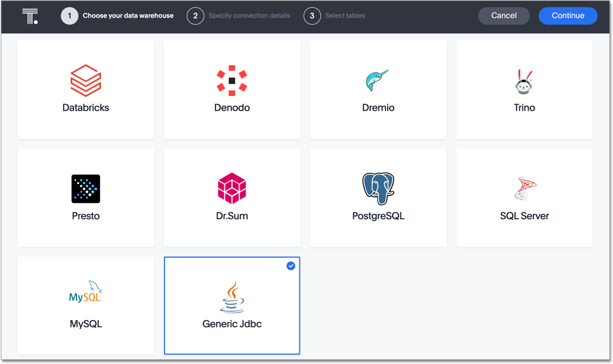Cancel the connection setup

[x=503, y=15]
